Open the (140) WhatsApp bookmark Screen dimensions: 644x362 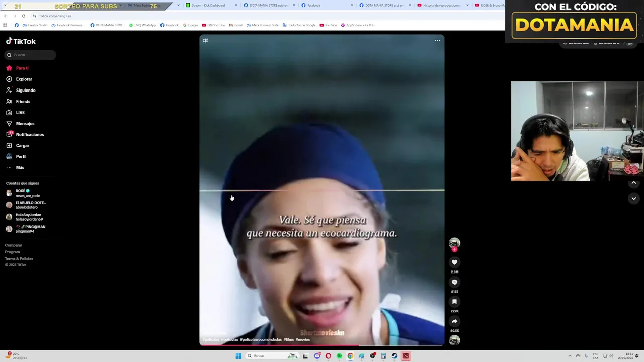(x=142, y=25)
